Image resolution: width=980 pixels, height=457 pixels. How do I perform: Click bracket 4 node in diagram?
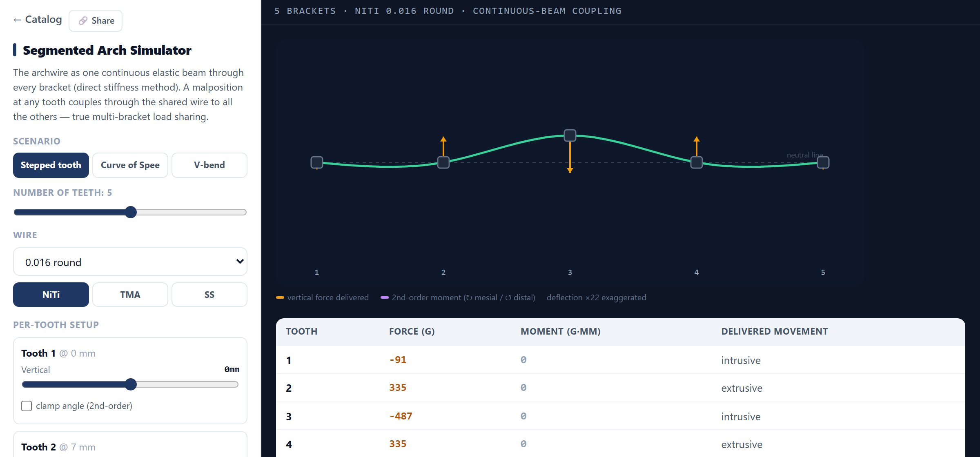click(697, 162)
